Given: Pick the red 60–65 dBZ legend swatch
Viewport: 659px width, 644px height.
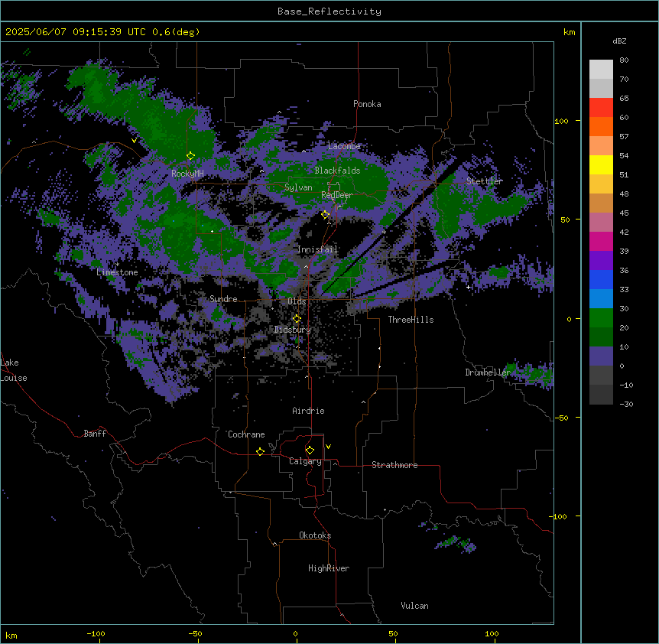Looking at the screenshot, I should coord(601,108).
